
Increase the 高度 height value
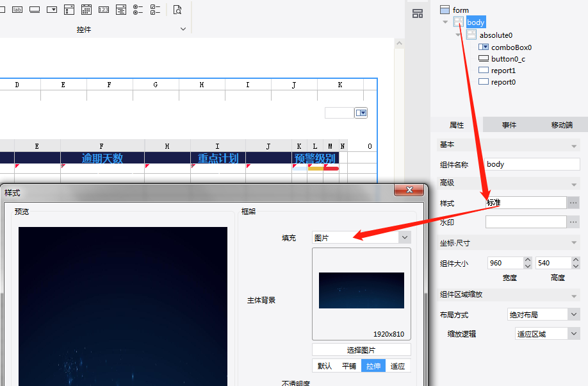click(576, 260)
